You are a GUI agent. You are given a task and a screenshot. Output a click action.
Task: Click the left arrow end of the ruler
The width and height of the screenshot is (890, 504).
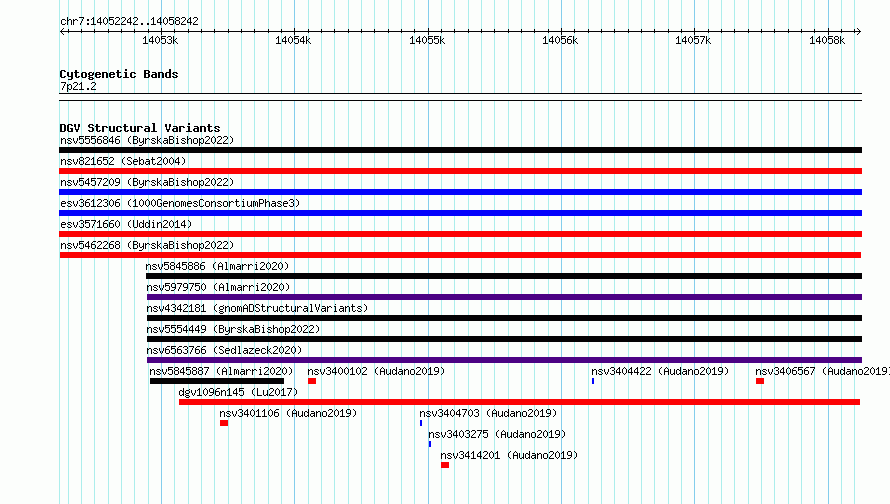62,31
